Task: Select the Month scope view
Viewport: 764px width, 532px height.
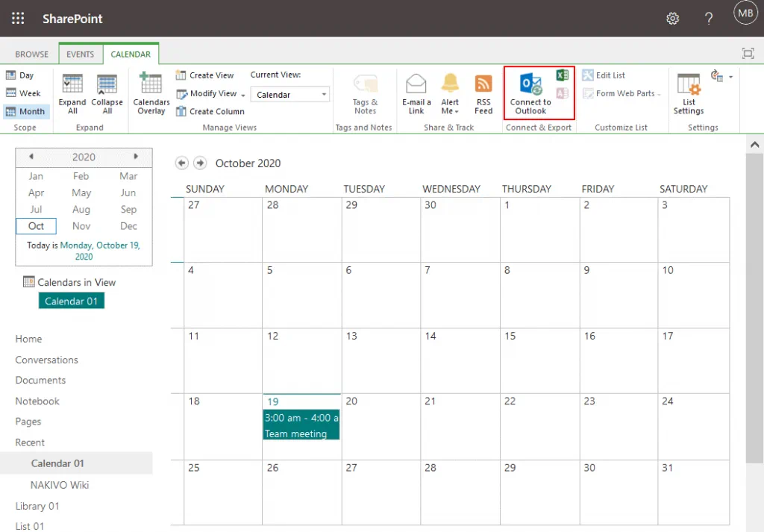Action: tap(25, 111)
